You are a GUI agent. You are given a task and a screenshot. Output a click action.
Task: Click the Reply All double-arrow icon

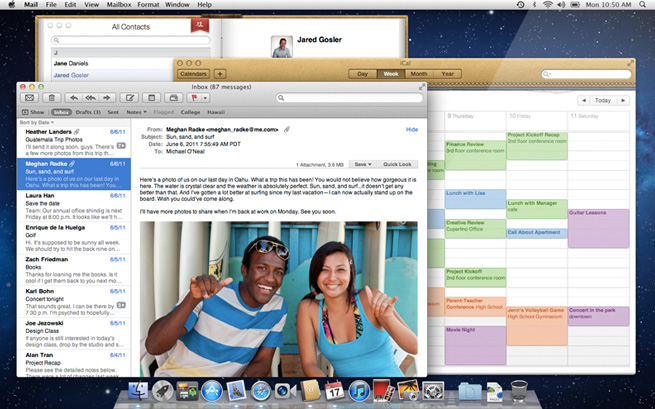[91, 98]
